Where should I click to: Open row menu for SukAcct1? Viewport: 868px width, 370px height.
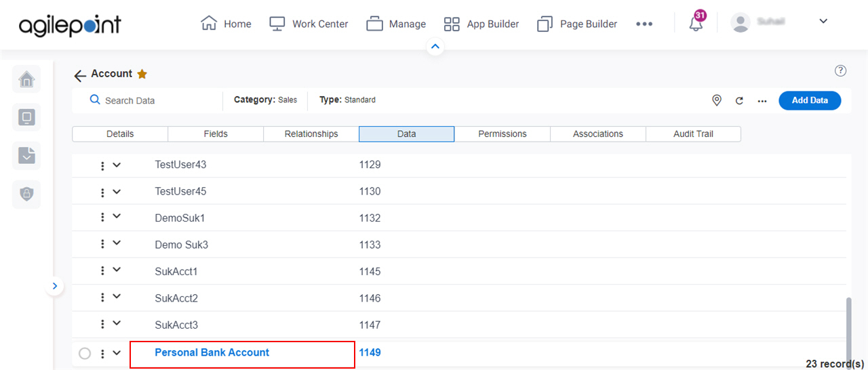(x=102, y=270)
